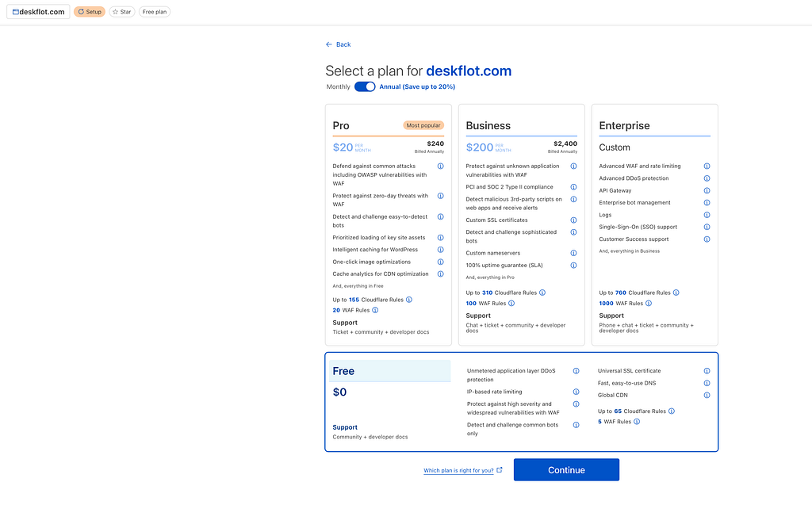
Task: Open info for PCI and SOC 2 compliance
Action: [x=574, y=187]
